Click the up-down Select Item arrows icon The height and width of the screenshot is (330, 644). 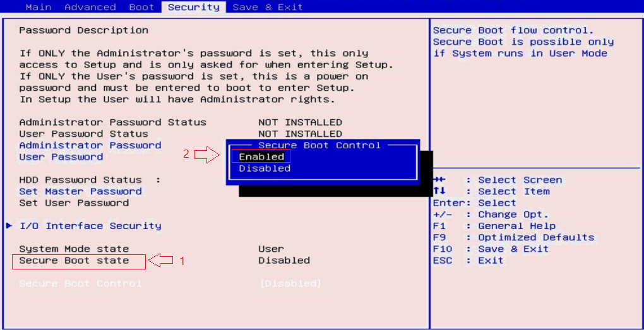(x=440, y=191)
